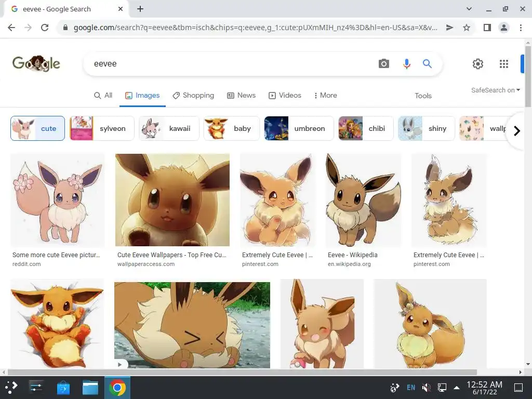The width and height of the screenshot is (532, 399).
Task: Switch to the Videos tab
Action: [285, 96]
